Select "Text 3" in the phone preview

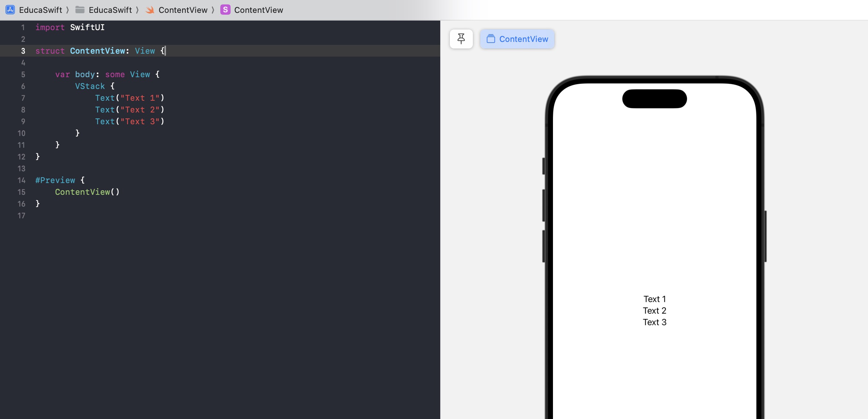655,322
